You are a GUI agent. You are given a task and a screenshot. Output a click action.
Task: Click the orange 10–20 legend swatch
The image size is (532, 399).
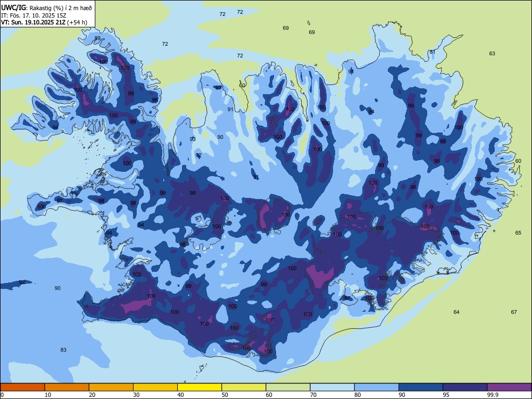(67, 387)
